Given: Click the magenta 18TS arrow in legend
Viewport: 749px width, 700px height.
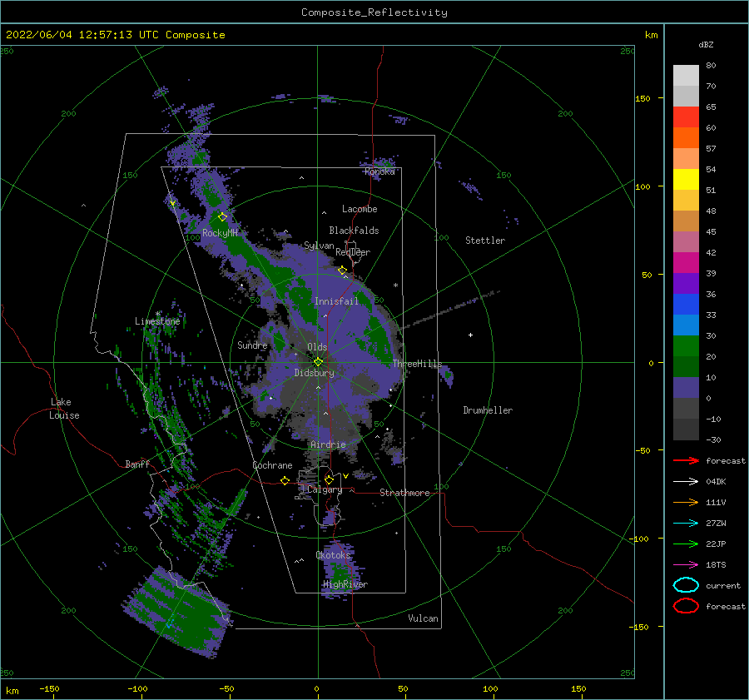Looking at the screenshot, I should [686, 565].
